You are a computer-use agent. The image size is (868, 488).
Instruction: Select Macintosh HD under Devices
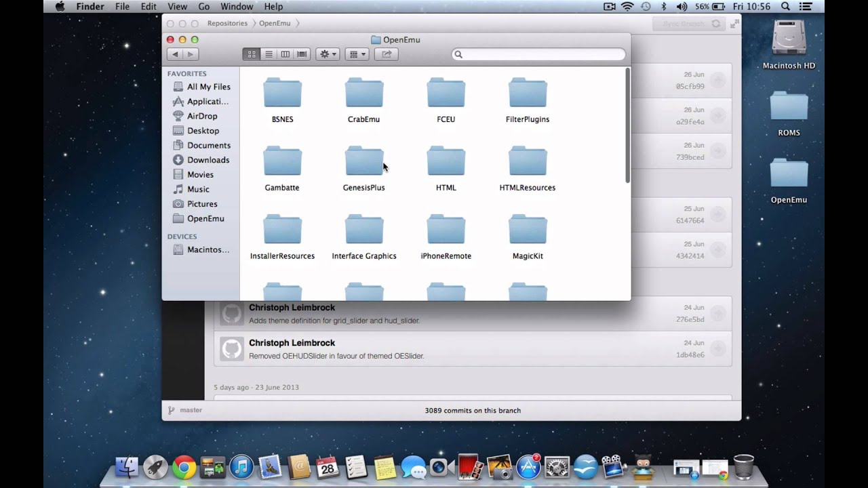201,249
